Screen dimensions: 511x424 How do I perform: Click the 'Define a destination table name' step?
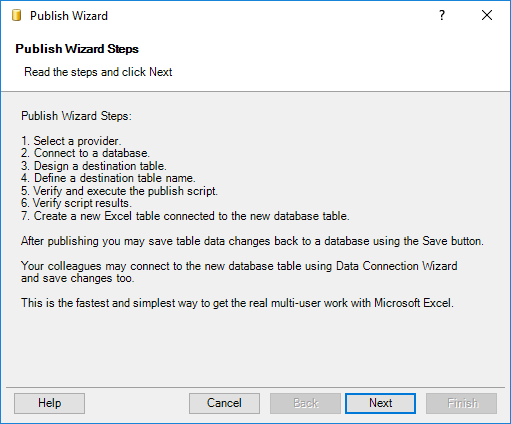(x=108, y=178)
